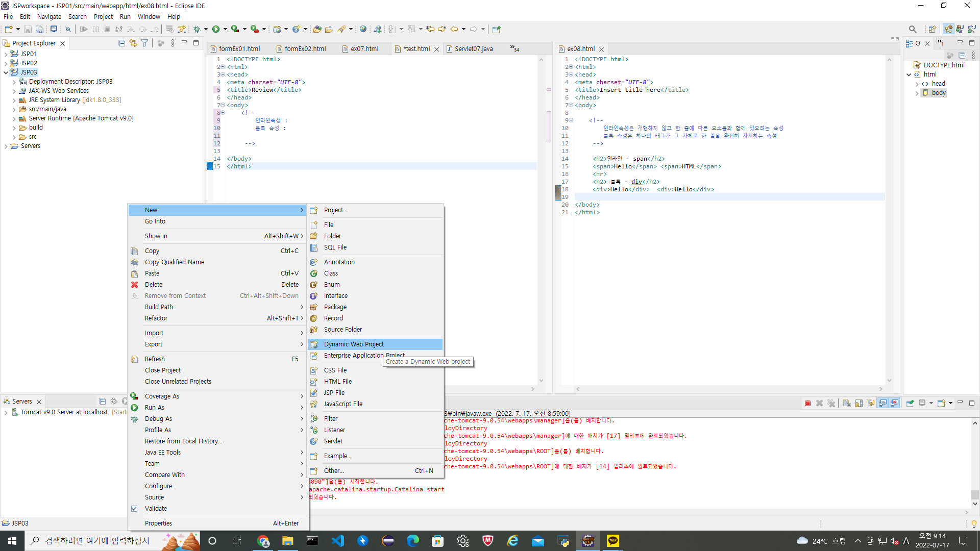Expand the JSP01 project tree node

coord(6,54)
